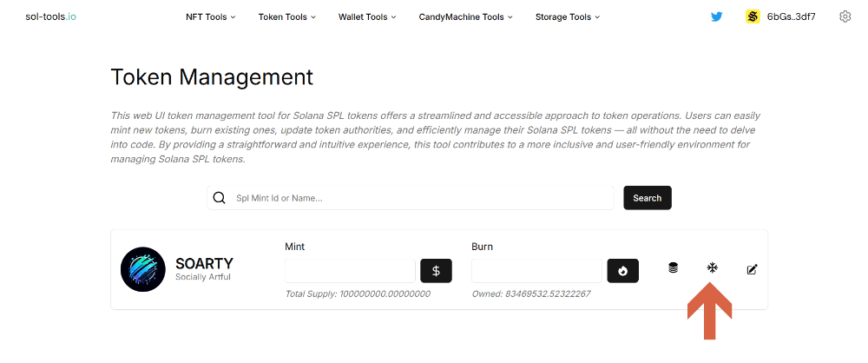Go to sol-tools.io home logo
This screenshot has width=868, height=363.
tap(50, 16)
